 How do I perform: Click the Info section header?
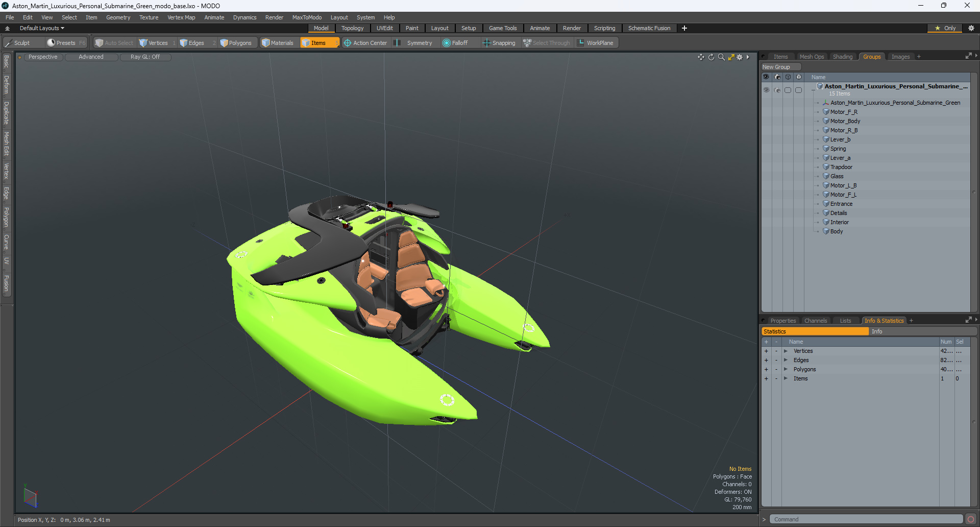(922, 331)
